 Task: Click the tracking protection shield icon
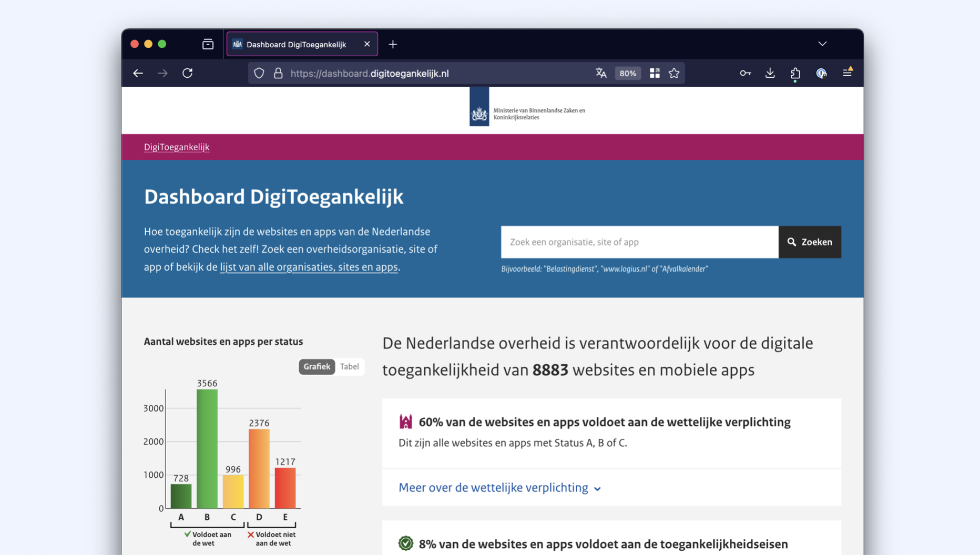(258, 73)
